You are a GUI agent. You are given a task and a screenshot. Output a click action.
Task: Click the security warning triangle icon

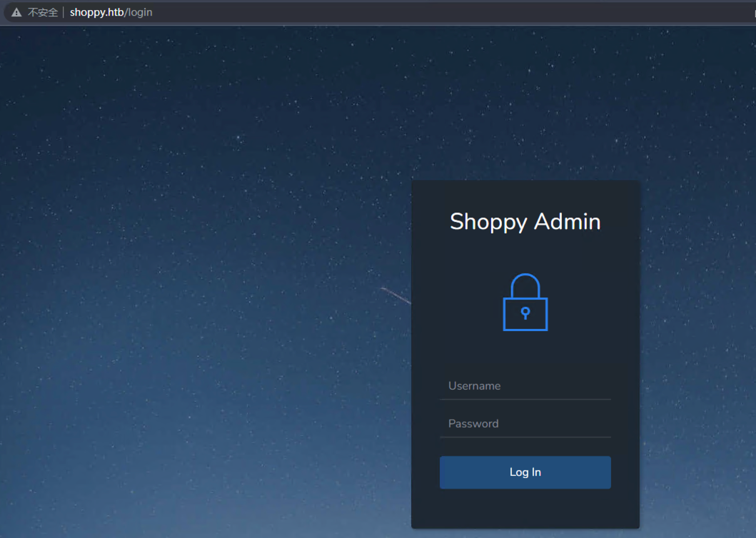(16, 12)
